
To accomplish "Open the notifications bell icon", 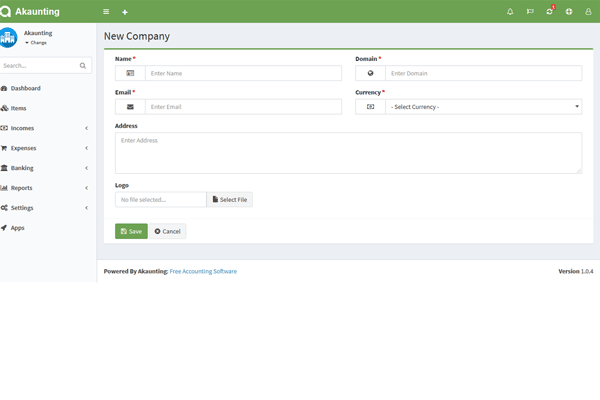I will (510, 12).
